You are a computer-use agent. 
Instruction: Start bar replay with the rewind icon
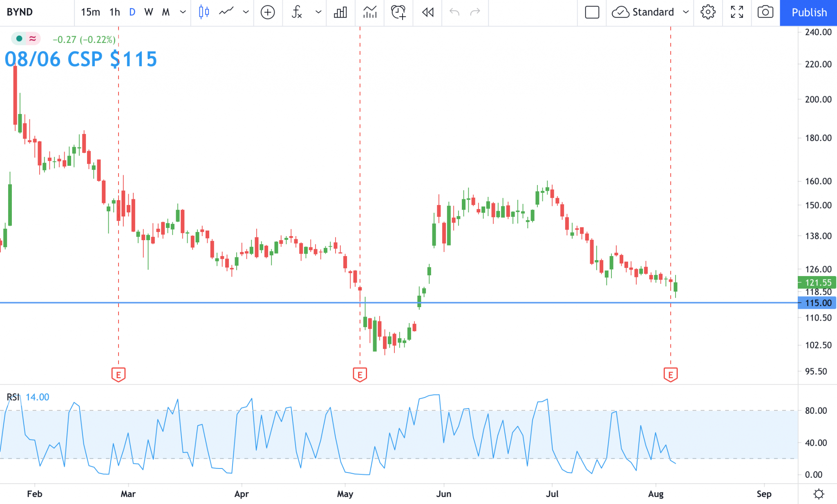pos(427,12)
